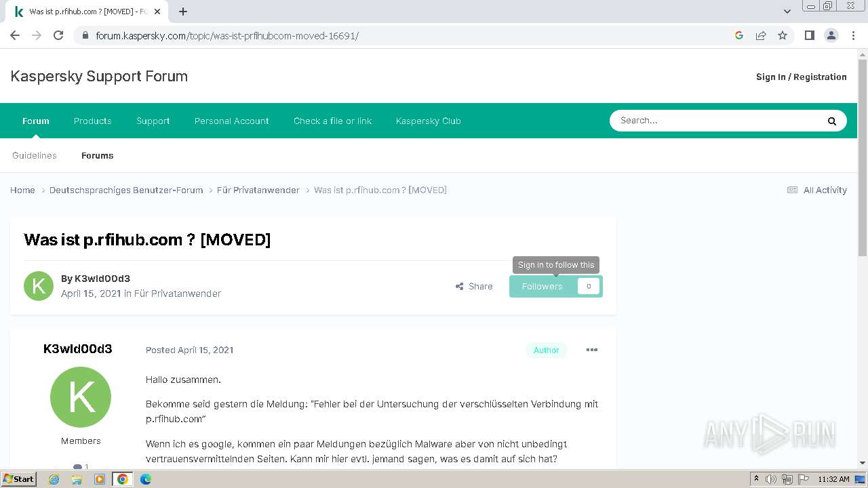The width and height of the screenshot is (868, 488).
Task: Open post options three-dot menu
Action: [x=592, y=350]
